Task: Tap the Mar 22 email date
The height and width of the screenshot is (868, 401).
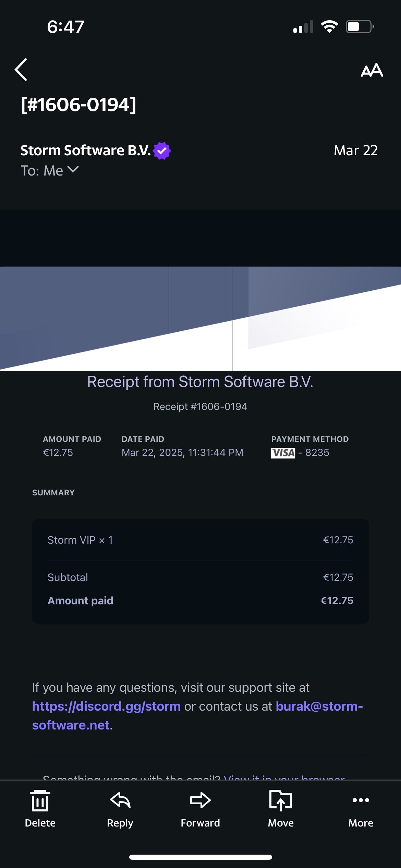Action: pos(355,150)
